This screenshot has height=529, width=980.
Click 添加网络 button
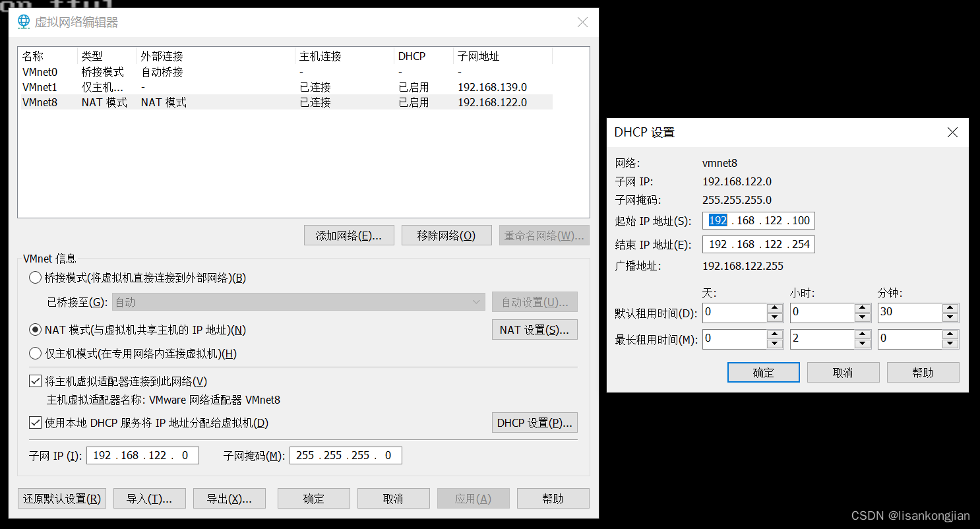pyautogui.click(x=349, y=235)
